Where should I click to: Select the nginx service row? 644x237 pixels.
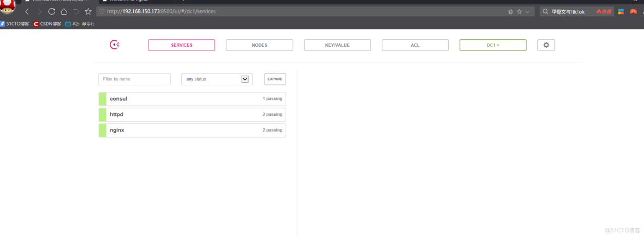pyautogui.click(x=192, y=130)
